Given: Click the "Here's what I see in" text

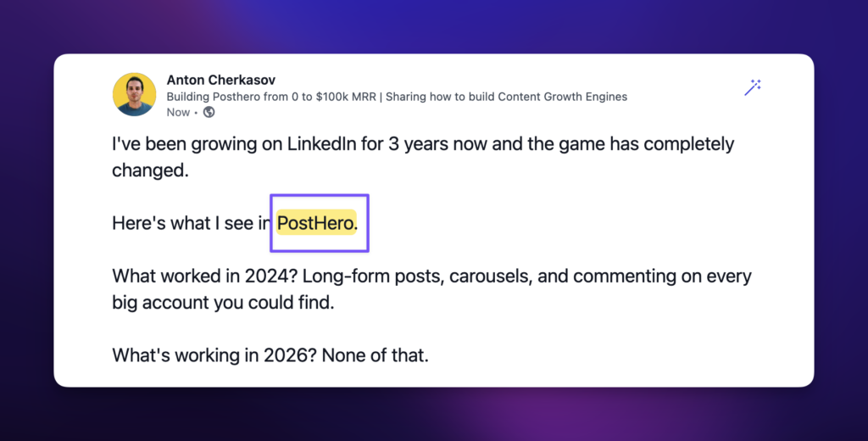Looking at the screenshot, I should (x=191, y=224).
